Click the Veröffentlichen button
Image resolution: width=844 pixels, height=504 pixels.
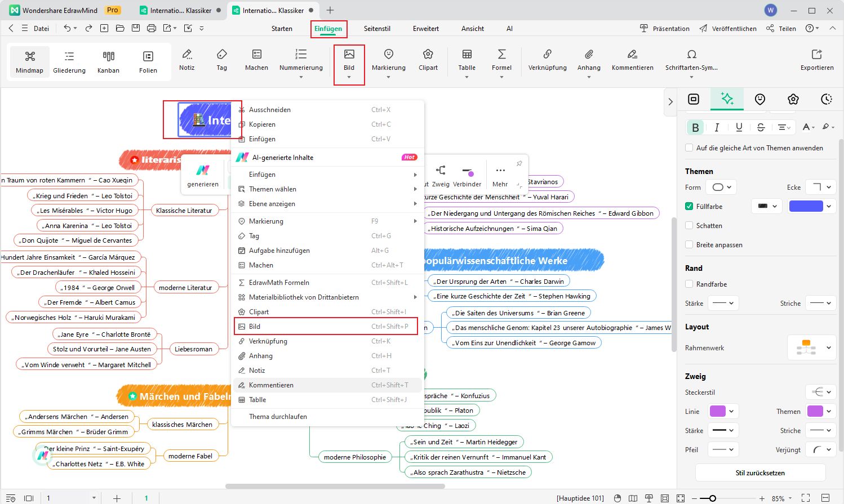728,29
